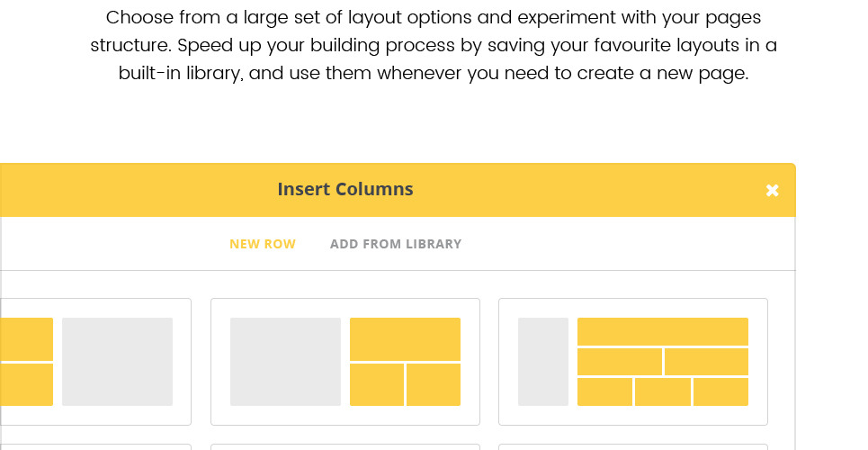Click the bottom-left small yellow block in middle layout
868x450 pixels.
377,384
